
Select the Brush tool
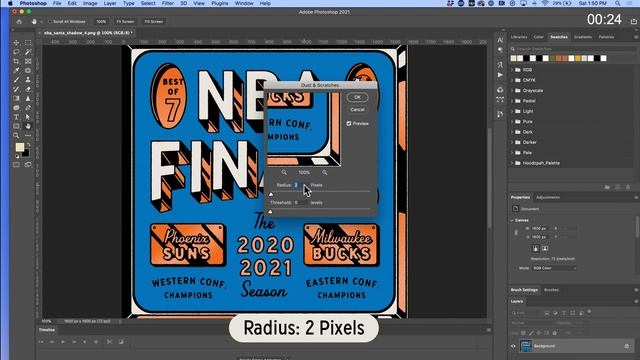tap(16, 80)
